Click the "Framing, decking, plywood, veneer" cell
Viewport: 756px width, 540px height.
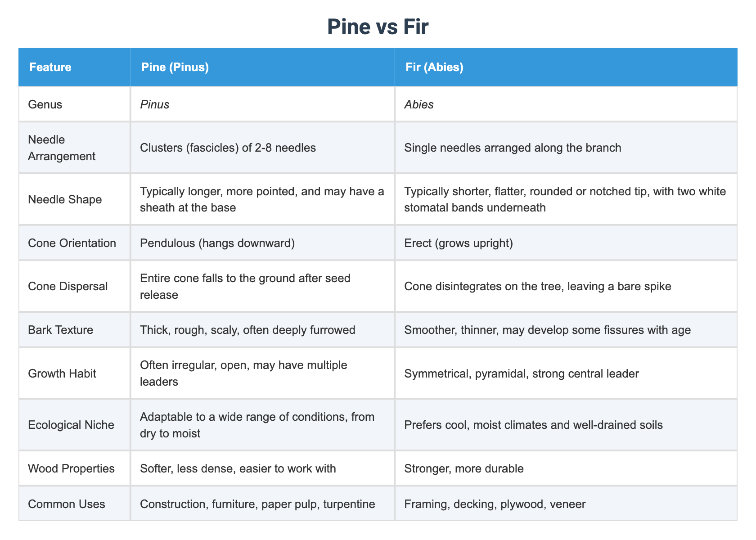495,504
